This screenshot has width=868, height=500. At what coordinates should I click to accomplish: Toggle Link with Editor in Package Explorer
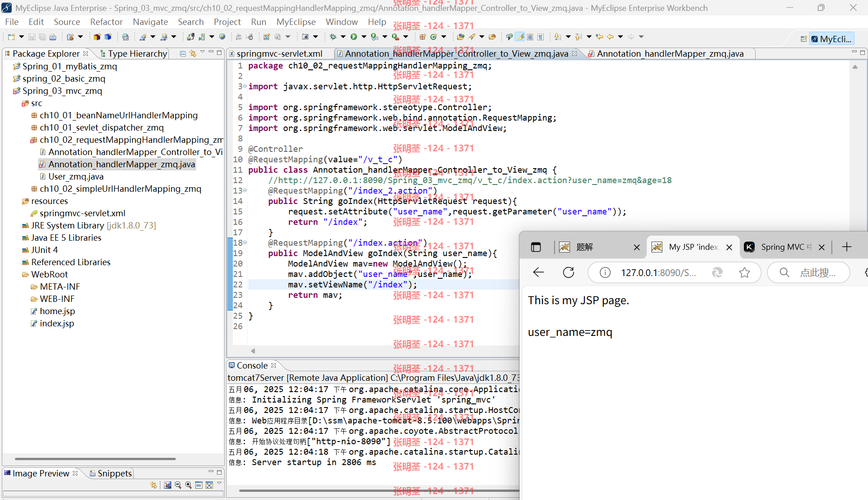point(193,53)
